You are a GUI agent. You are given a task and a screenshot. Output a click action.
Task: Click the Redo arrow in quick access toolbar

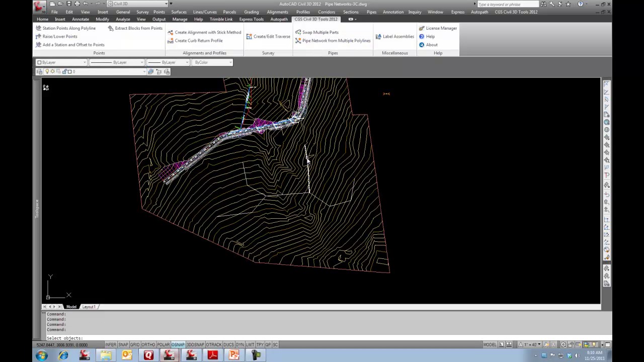click(x=97, y=4)
